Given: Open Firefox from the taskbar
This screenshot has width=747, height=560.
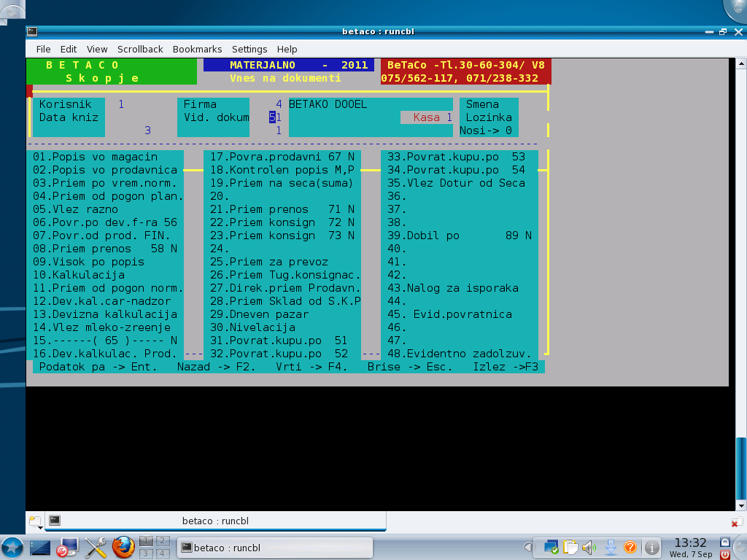Looking at the screenshot, I should tap(123, 548).
